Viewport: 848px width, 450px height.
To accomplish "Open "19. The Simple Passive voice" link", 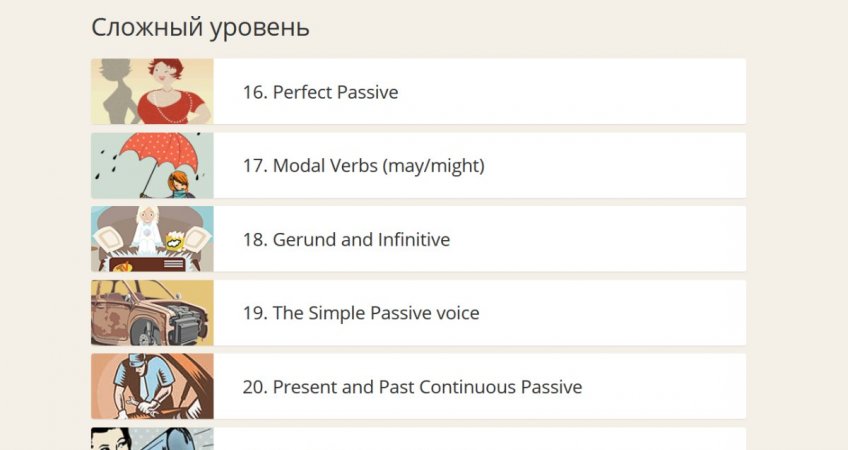I will click(x=361, y=313).
